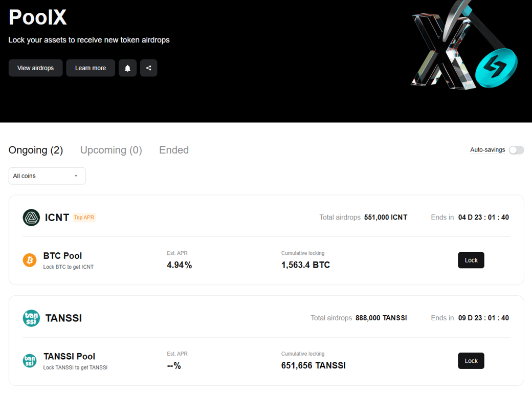
Task: Click the notification bell icon
Action: pos(127,68)
